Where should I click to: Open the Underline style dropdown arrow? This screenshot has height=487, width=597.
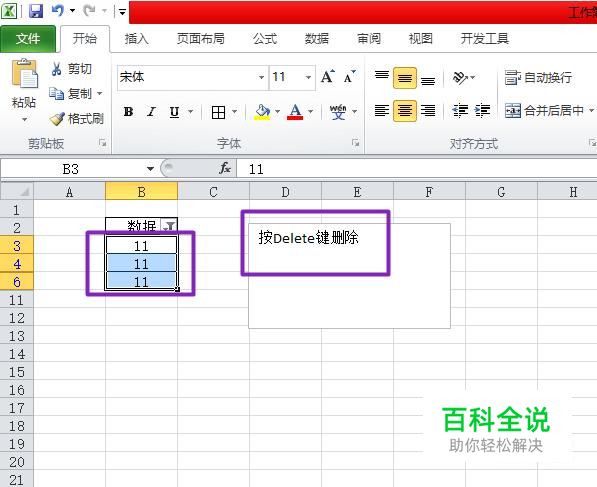click(x=190, y=112)
